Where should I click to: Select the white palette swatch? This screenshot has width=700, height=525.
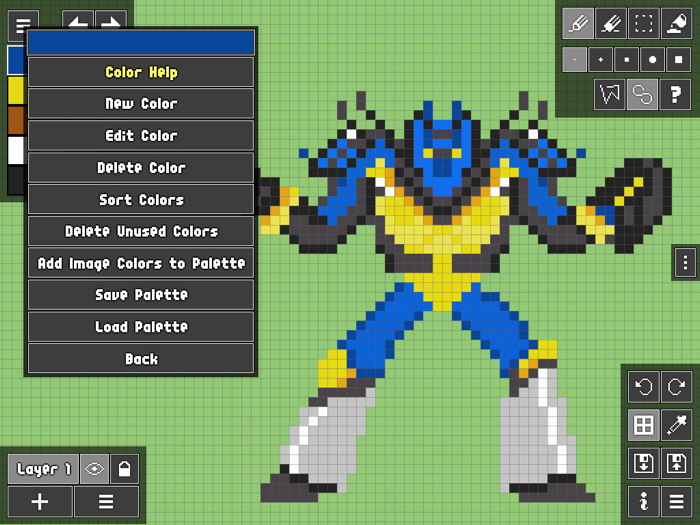click(16, 150)
